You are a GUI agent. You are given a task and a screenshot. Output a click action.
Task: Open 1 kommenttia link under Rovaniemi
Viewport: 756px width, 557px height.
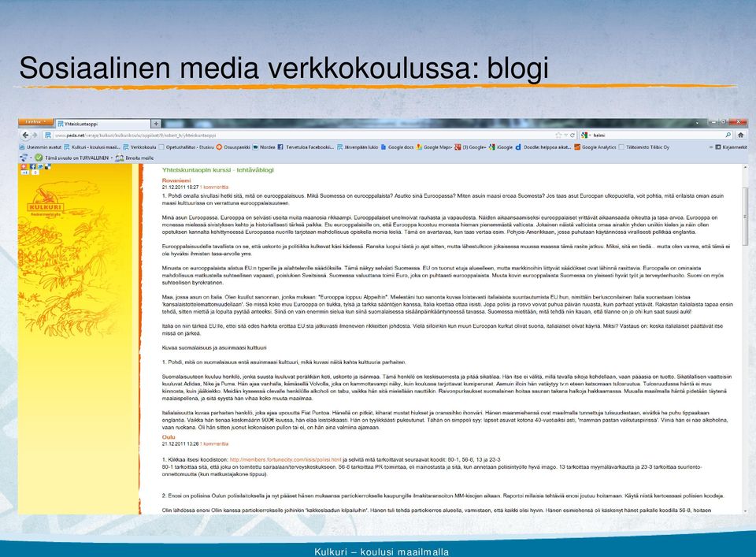(x=214, y=188)
